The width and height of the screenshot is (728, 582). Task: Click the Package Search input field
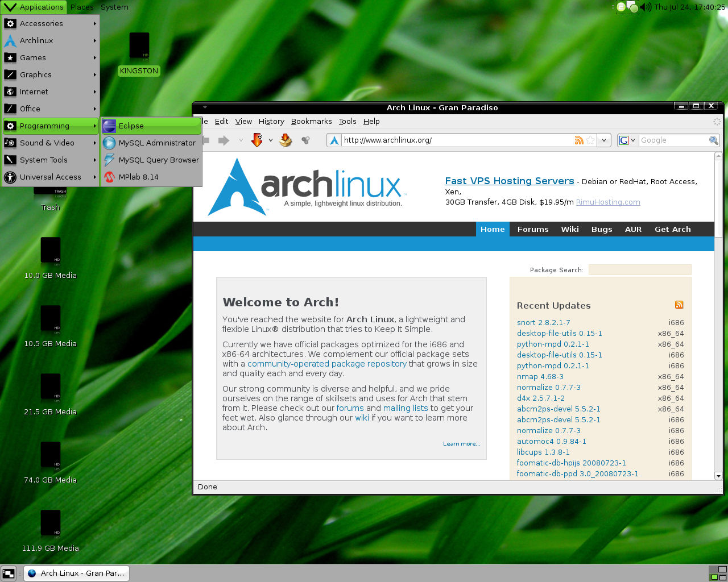640,269
